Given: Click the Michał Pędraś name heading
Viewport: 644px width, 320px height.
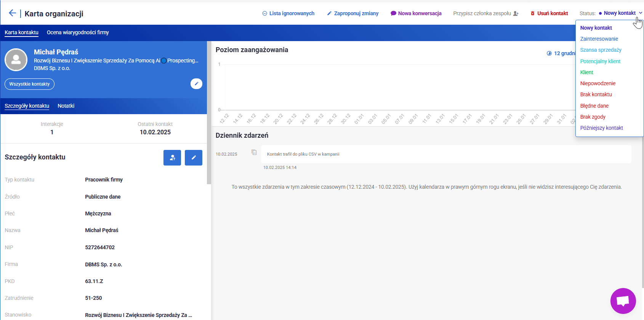Looking at the screenshot, I should pos(56,52).
